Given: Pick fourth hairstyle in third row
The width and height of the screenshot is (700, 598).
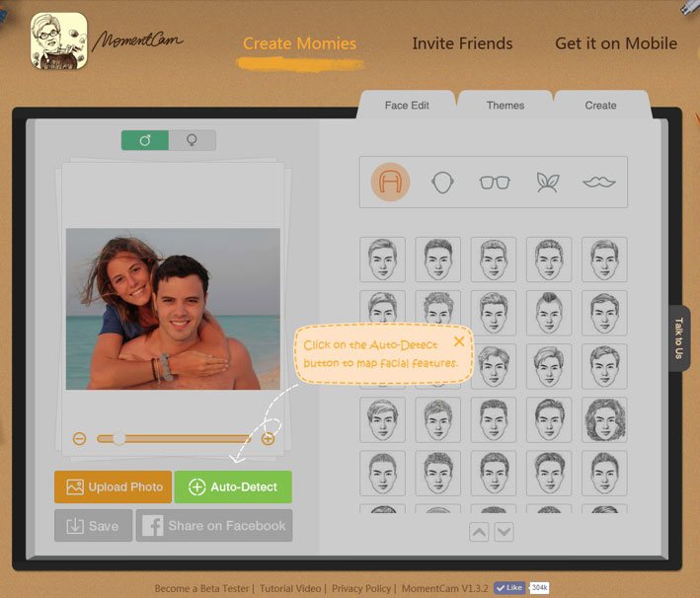Looking at the screenshot, I should (549, 366).
